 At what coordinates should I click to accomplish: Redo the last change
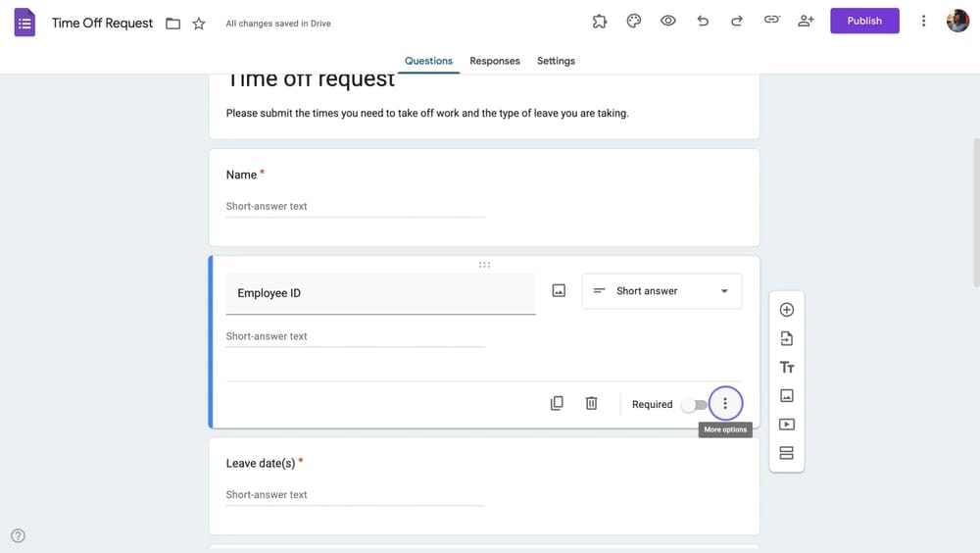(737, 21)
